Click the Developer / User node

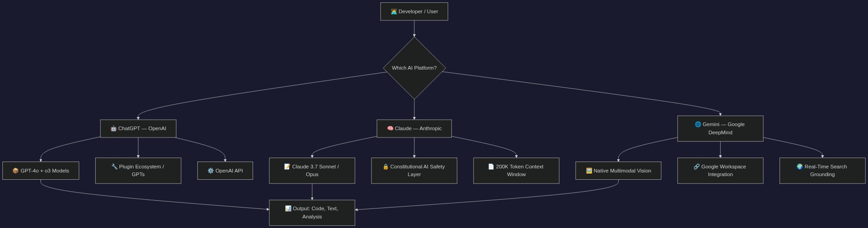click(x=414, y=11)
